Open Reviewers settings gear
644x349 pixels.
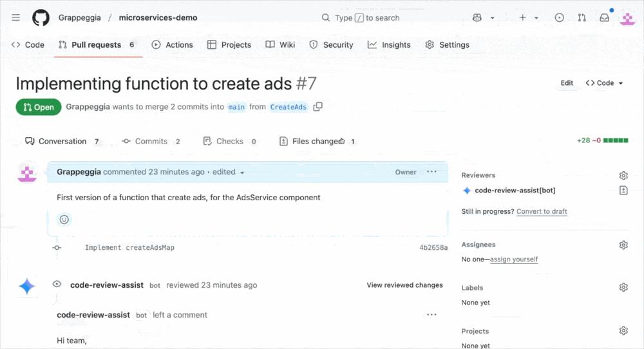click(x=623, y=175)
